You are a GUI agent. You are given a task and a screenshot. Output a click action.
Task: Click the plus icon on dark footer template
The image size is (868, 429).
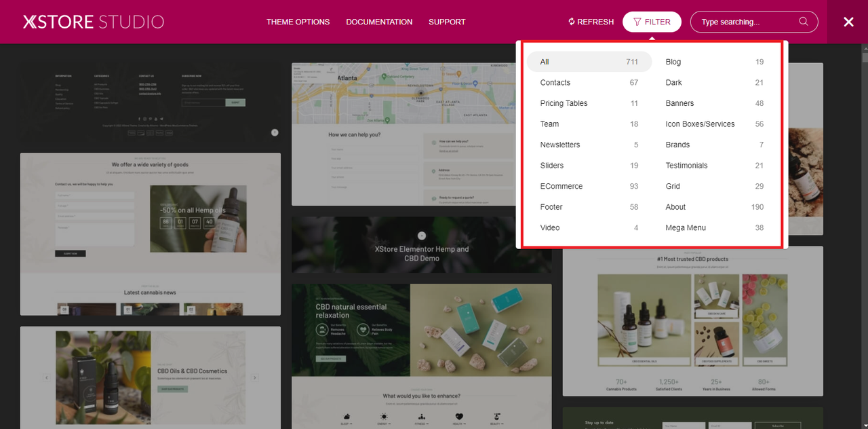(x=275, y=132)
